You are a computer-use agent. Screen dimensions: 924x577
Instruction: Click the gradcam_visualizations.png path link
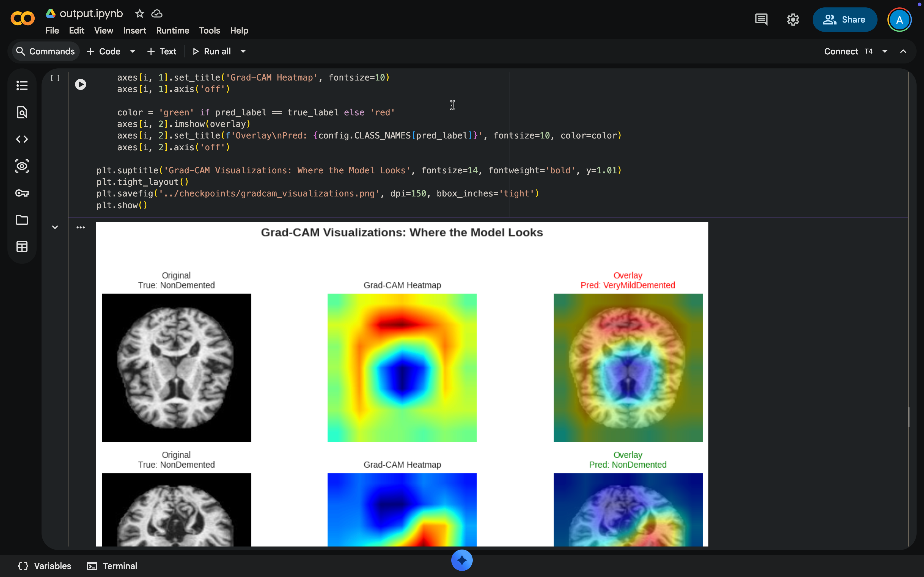tap(274, 194)
